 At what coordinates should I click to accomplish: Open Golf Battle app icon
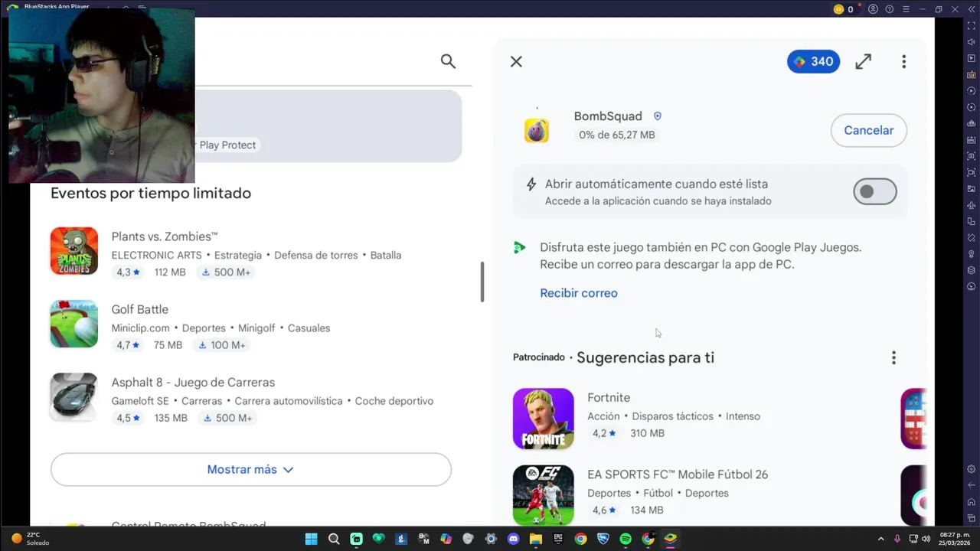tap(74, 324)
